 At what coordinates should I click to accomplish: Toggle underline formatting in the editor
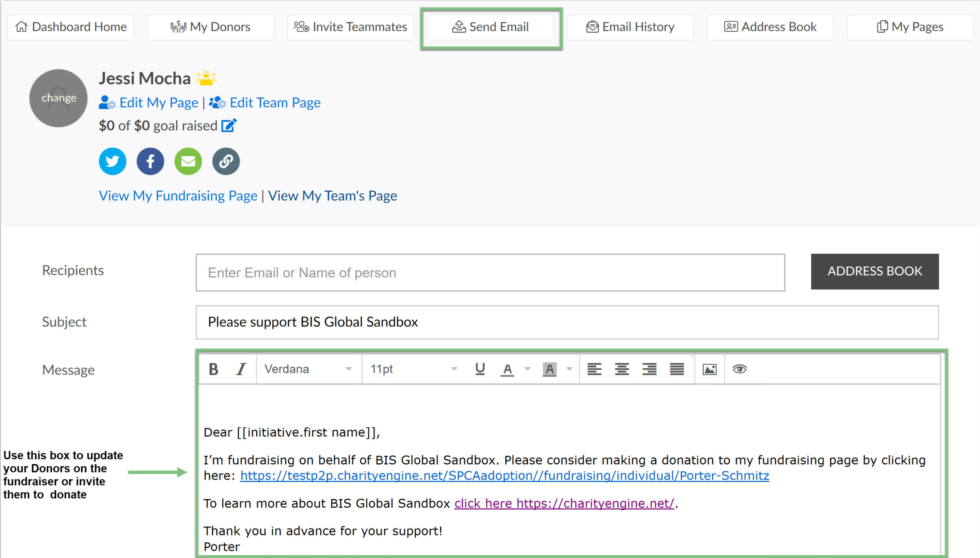coord(480,369)
